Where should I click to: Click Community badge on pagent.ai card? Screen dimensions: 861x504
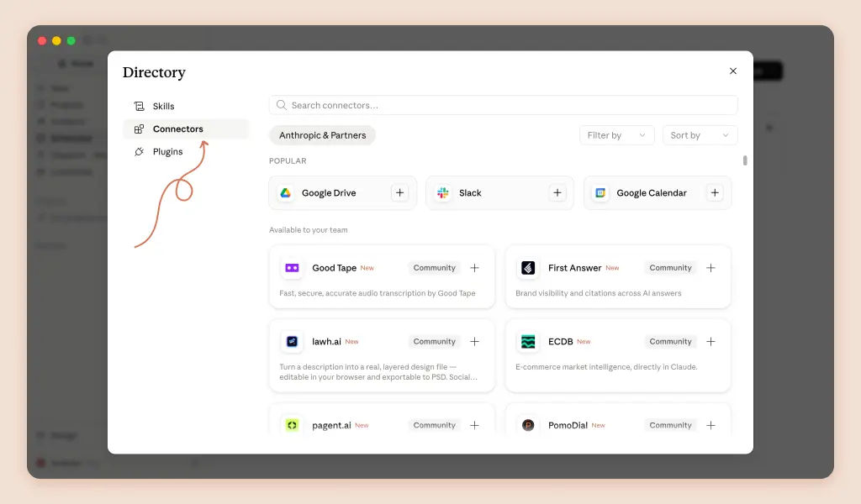pos(435,425)
